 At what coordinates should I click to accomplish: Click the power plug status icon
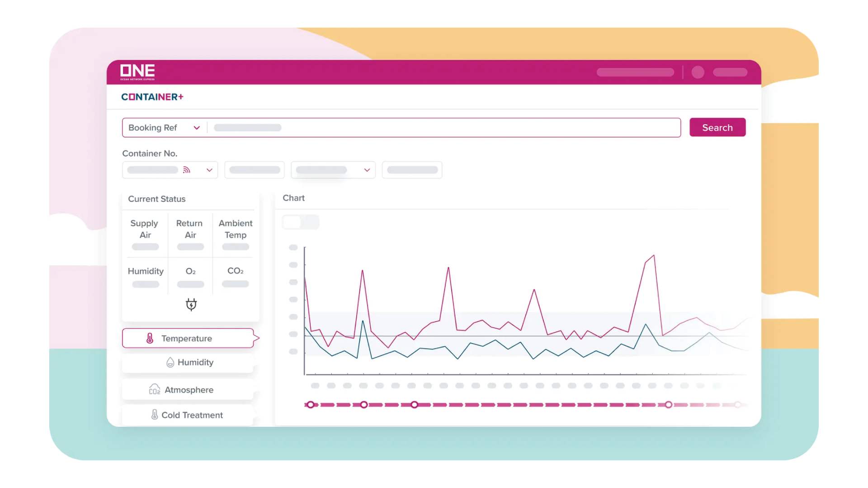click(x=191, y=305)
